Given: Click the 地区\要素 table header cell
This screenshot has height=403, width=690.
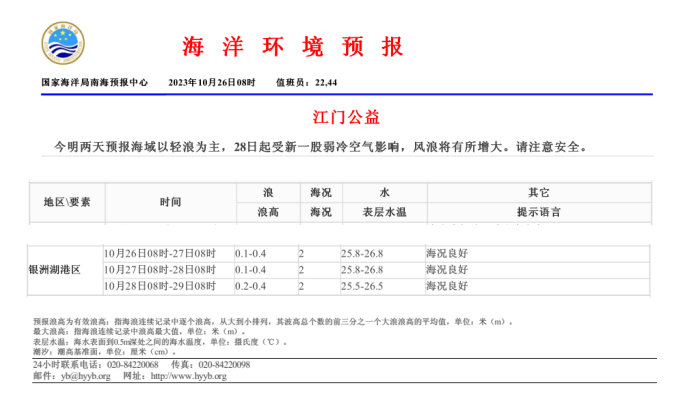Looking at the screenshot, I should coord(67,201).
